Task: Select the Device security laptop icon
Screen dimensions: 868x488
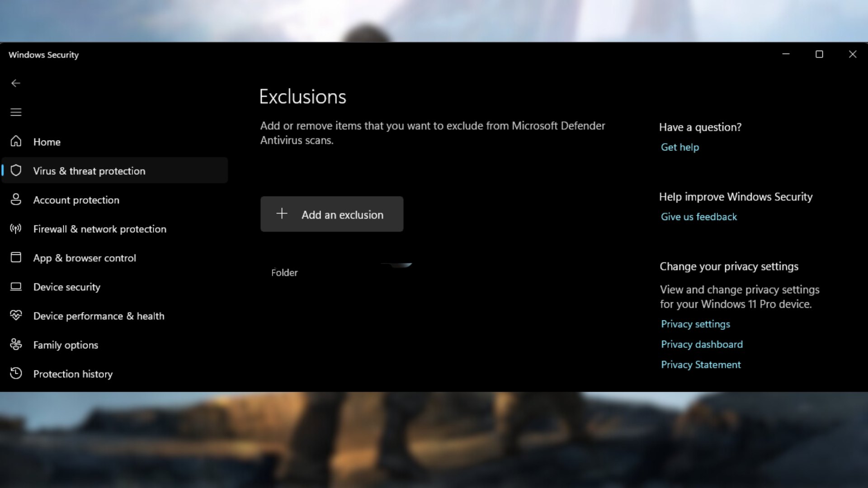Action: [x=16, y=286]
